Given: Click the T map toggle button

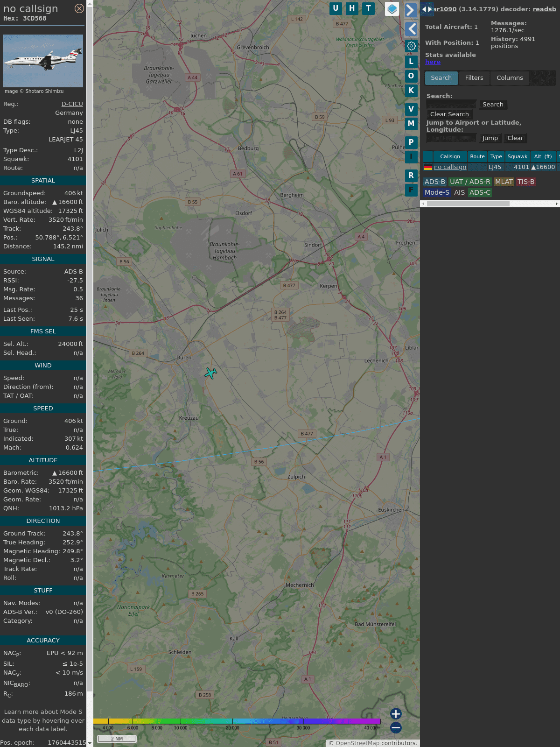Looking at the screenshot, I should 369,8.
